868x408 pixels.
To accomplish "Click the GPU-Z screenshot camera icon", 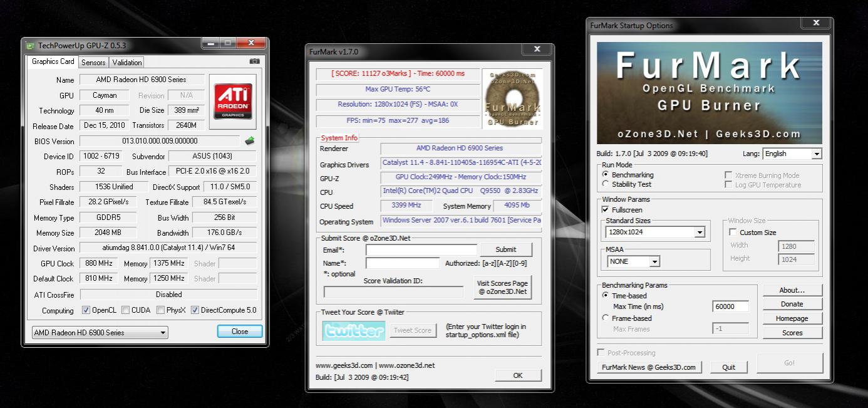I will point(254,61).
